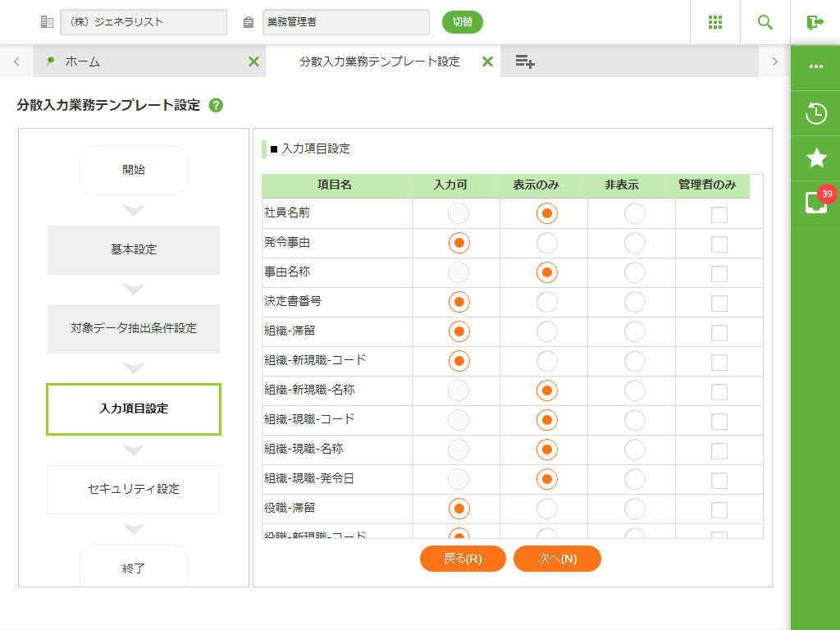Check 管理者のみ checkbox for 社員名前 row
The height and width of the screenshot is (630, 840).
[719, 214]
